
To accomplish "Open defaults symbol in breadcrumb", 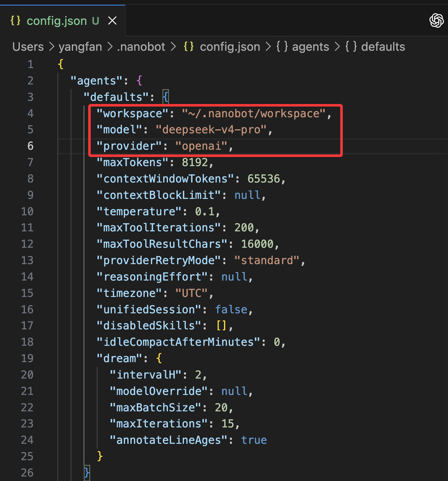I will 383,47.
